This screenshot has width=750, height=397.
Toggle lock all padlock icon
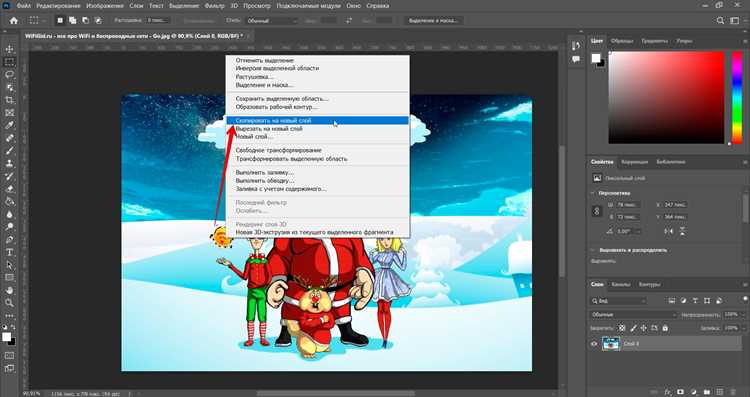coord(665,328)
